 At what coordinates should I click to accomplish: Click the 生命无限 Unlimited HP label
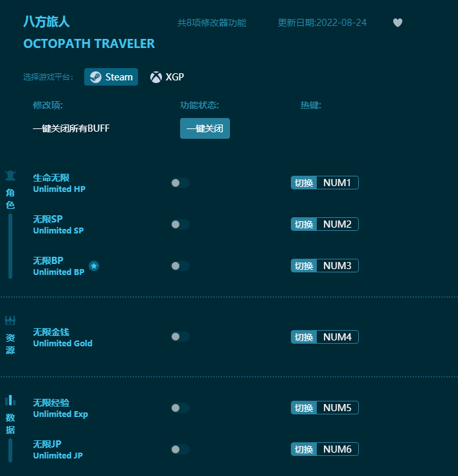coord(59,183)
